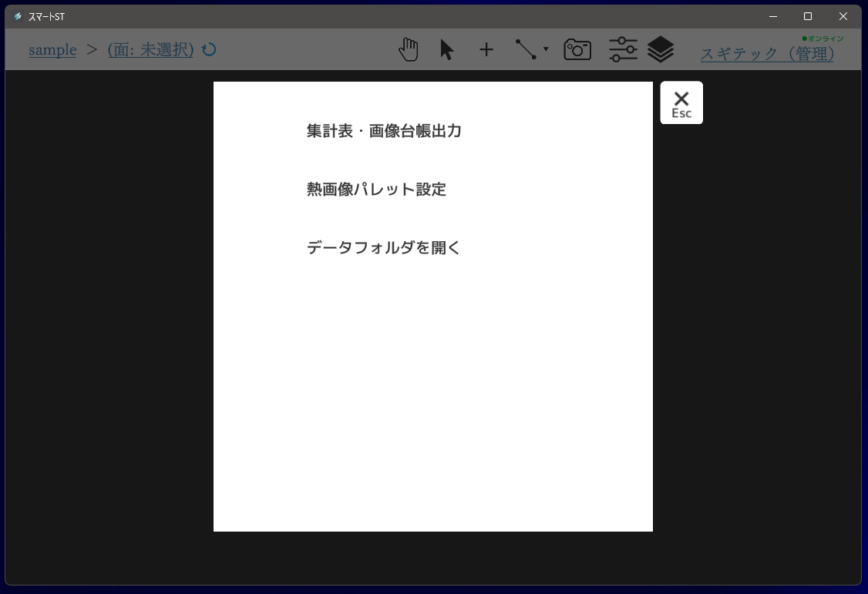Open the sample breadcrumb link
This screenshot has width=868, height=594.
[x=52, y=50]
